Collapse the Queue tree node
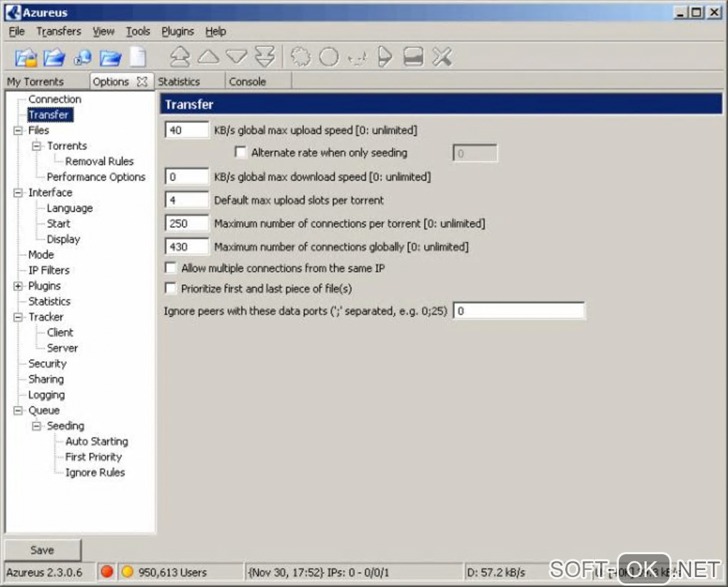The height and width of the screenshot is (587, 728). (18, 410)
